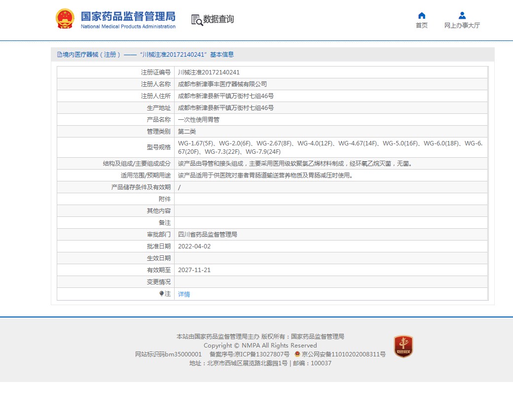Select approval date 2022-04-02
Screen dimensions: 513x420
[x=194, y=246]
